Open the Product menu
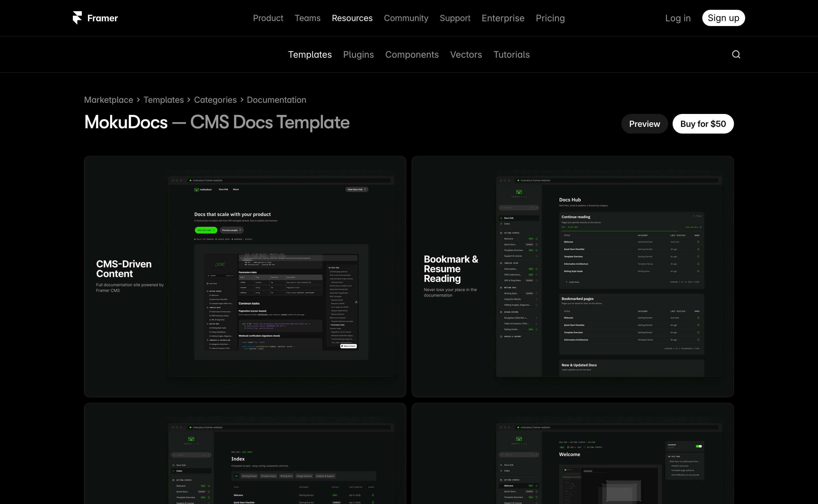This screenshot has width=818, height=504. (268, 18)
